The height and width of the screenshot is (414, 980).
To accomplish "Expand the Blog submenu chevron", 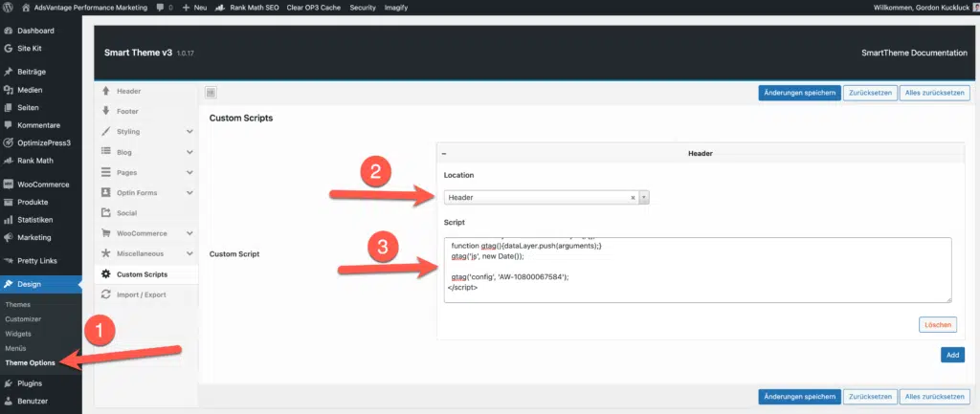I will click(189, 152).
